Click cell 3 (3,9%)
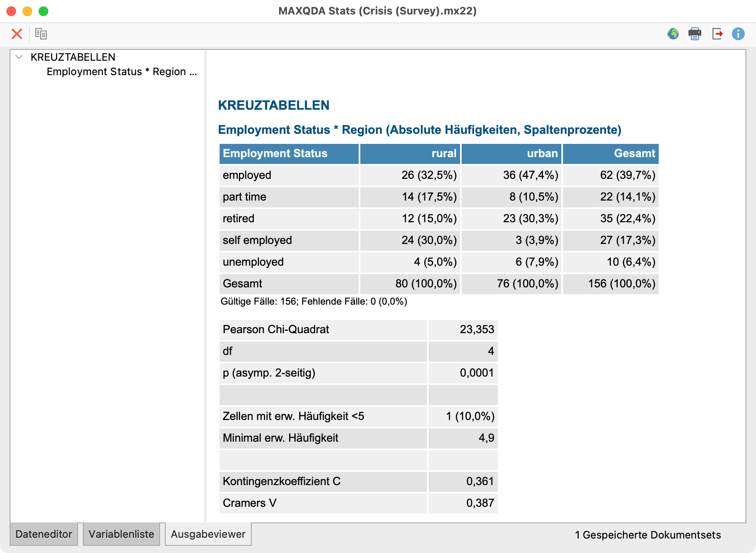The height and width of the screenshot is (553, 756). 511,240
